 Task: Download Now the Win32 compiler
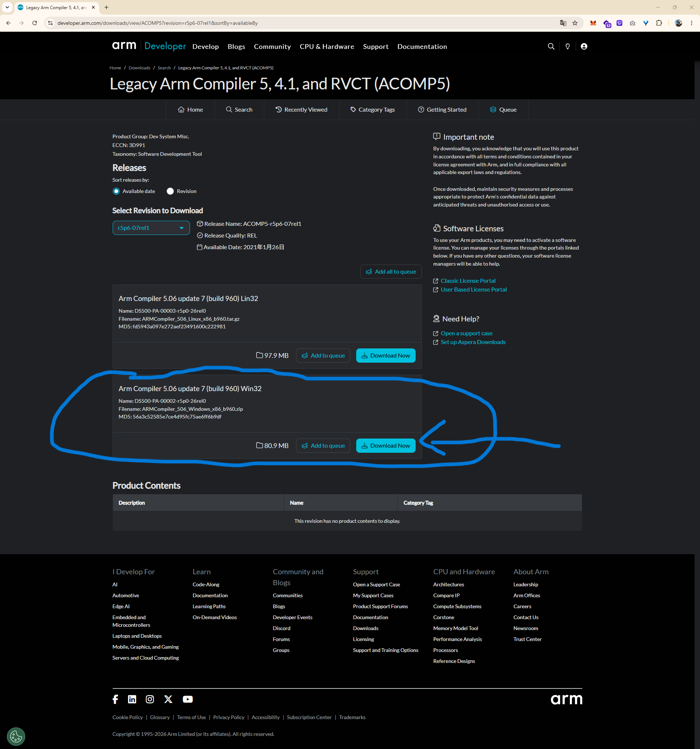pos(386,446)
